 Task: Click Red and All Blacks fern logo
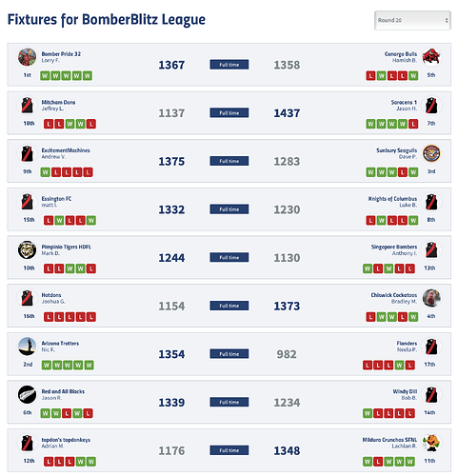pyautogui.click(x=27, y=394)
